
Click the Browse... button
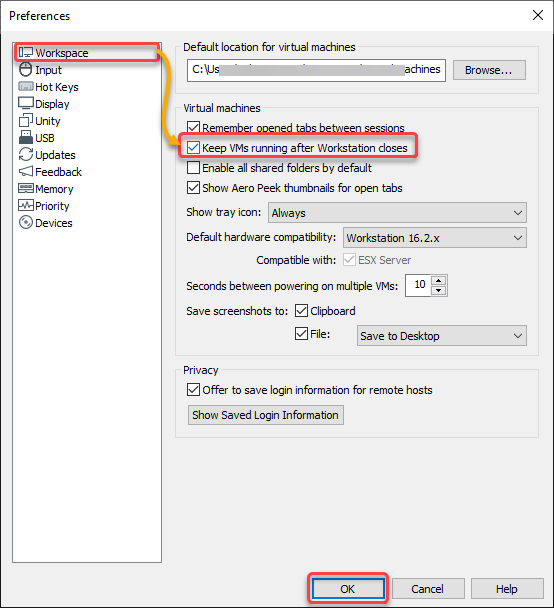(x=489, y=70)
